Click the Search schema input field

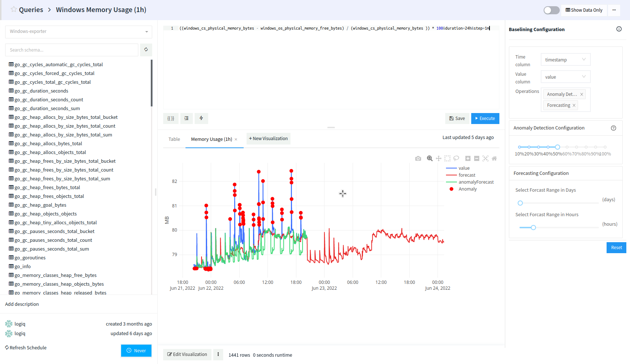(72, 50)
